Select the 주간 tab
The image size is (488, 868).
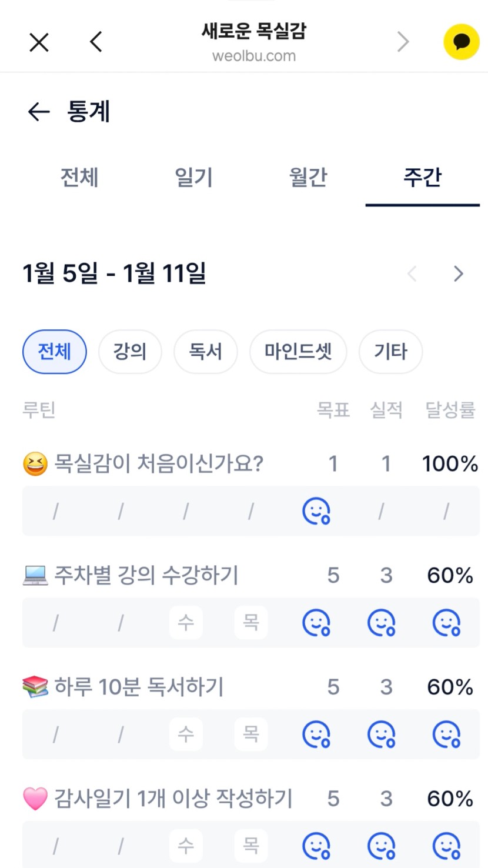[x=422, y=178]
